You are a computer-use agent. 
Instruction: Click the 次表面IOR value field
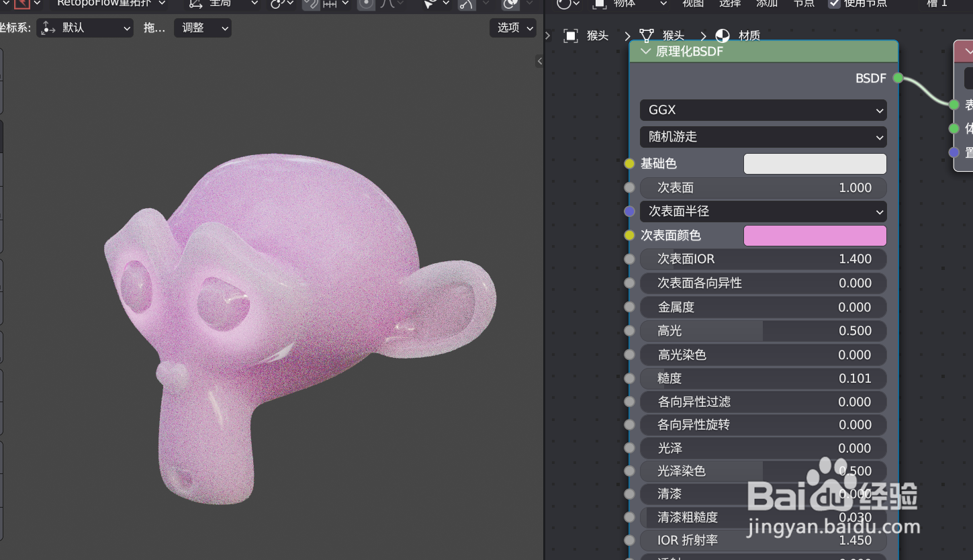coord(763,259)
